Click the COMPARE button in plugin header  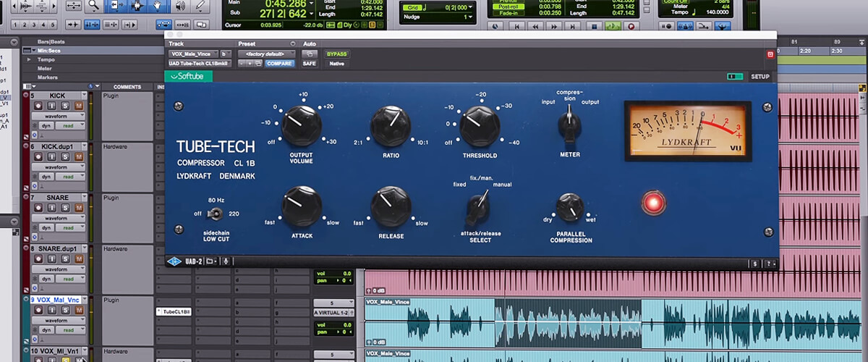[x=280, y=63]
